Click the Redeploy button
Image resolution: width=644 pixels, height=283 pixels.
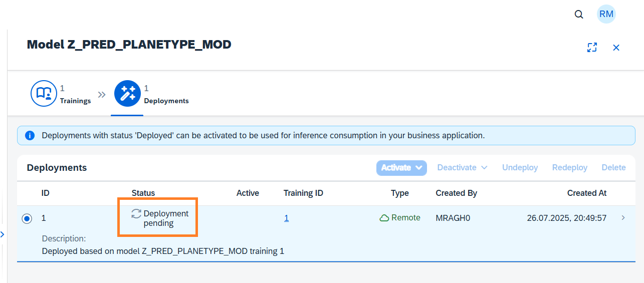coord(569,168)
